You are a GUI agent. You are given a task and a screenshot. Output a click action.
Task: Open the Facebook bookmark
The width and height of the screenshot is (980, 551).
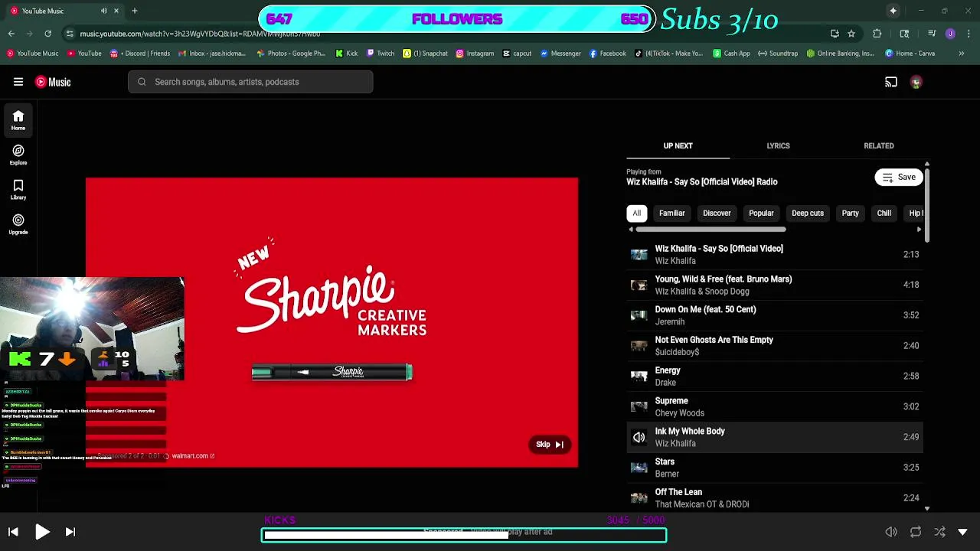click(x=607, y=54)
